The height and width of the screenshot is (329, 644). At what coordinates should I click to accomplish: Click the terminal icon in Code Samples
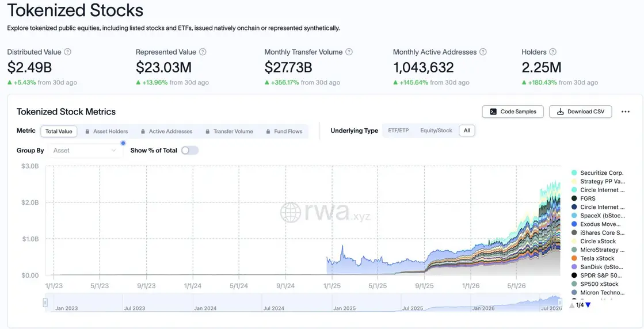[x=493, y=112]
